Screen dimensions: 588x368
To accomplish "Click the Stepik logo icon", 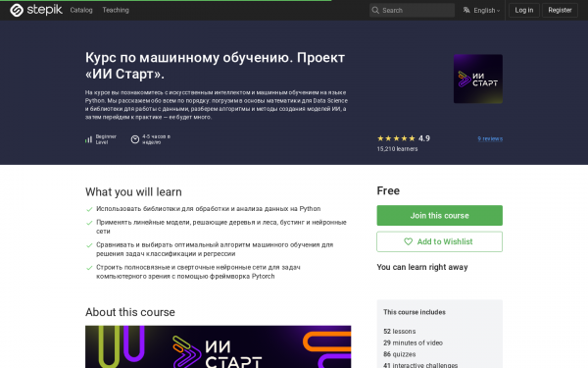I will [x=17, y=10].
